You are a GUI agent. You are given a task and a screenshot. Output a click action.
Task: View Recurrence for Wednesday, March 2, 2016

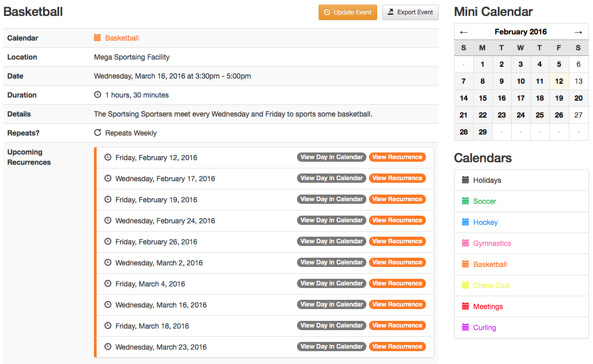397,262
